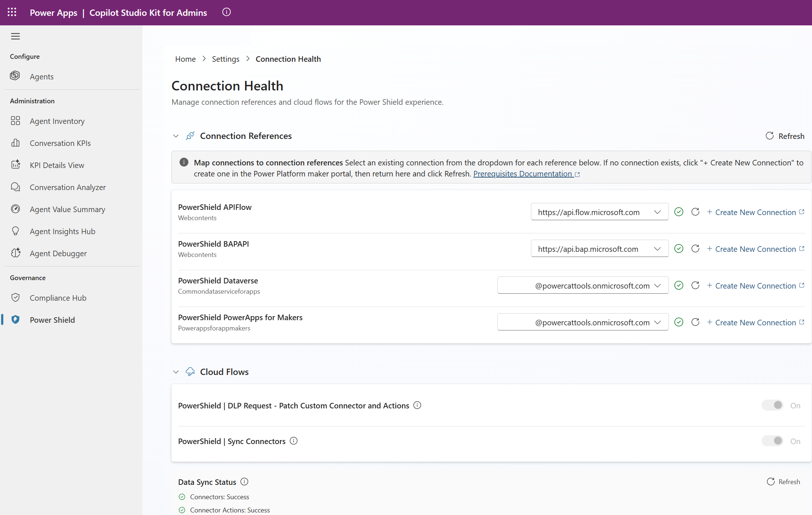Collapse the sidebar with the hamburger icon
The image size is (812, 515).
tap(15, 36)
